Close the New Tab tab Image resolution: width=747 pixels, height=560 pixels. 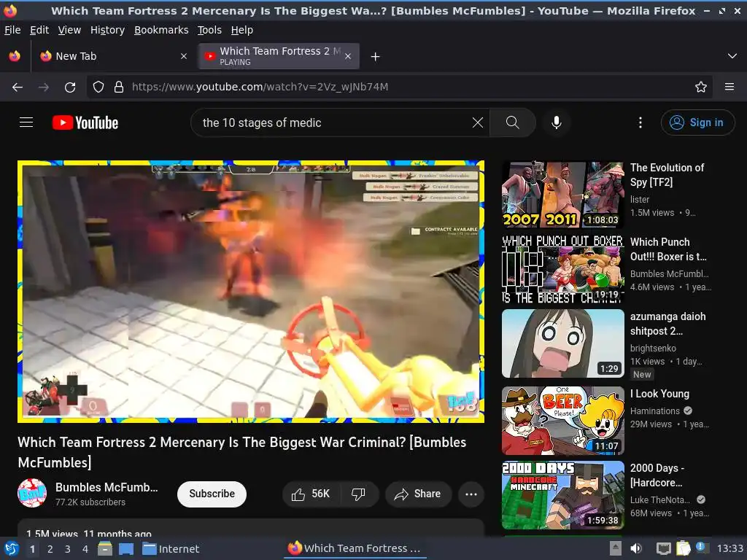pyautogui.click(x=184, y=56)
